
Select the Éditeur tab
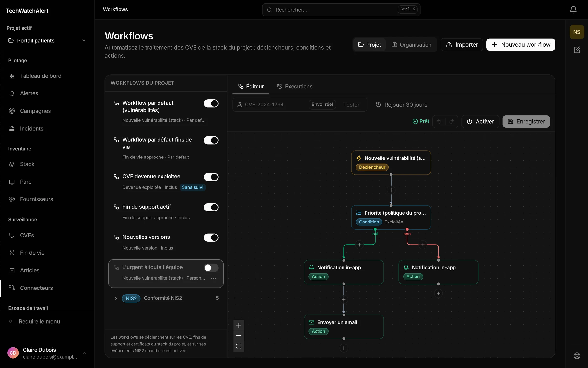251,86
